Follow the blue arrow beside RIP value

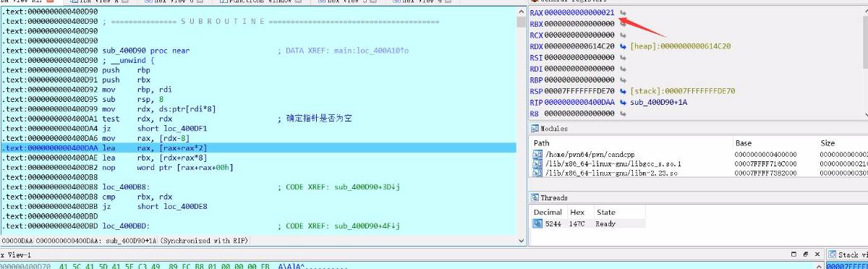click(622, 102)
